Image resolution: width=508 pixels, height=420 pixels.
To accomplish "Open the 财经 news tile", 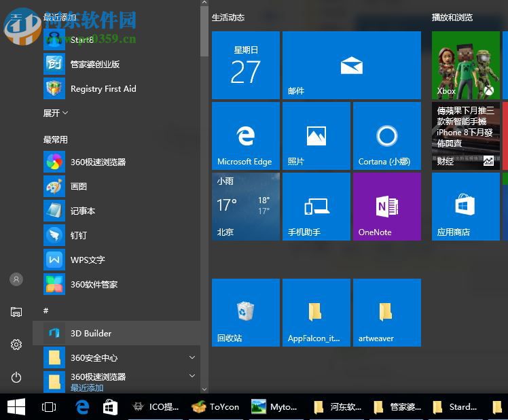I will click(x=466, y=136).
